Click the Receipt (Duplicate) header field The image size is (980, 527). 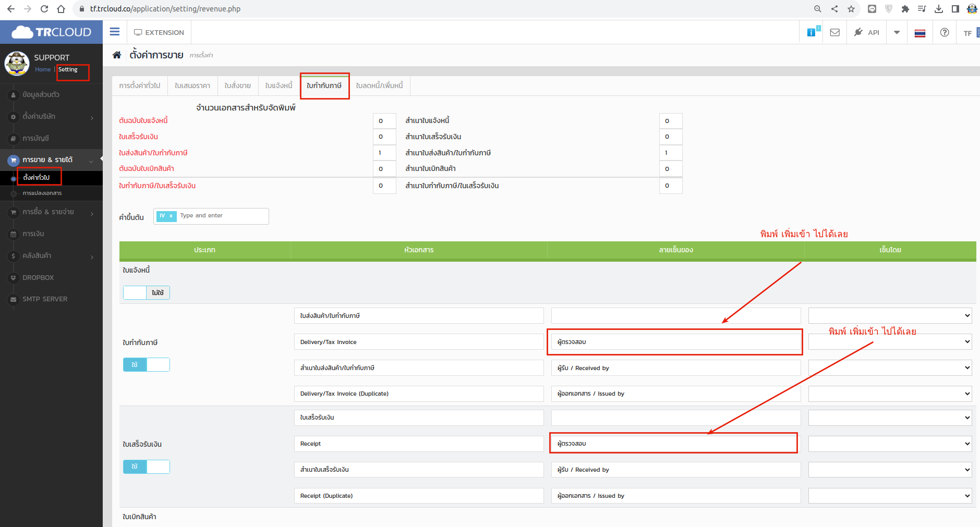(419, 496)
